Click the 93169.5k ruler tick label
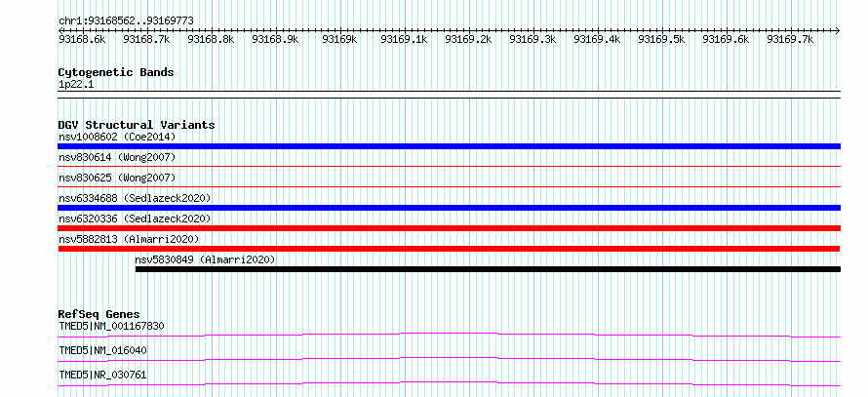The height and width of the screenshot is (397, 868). click(x=661, y=39)
